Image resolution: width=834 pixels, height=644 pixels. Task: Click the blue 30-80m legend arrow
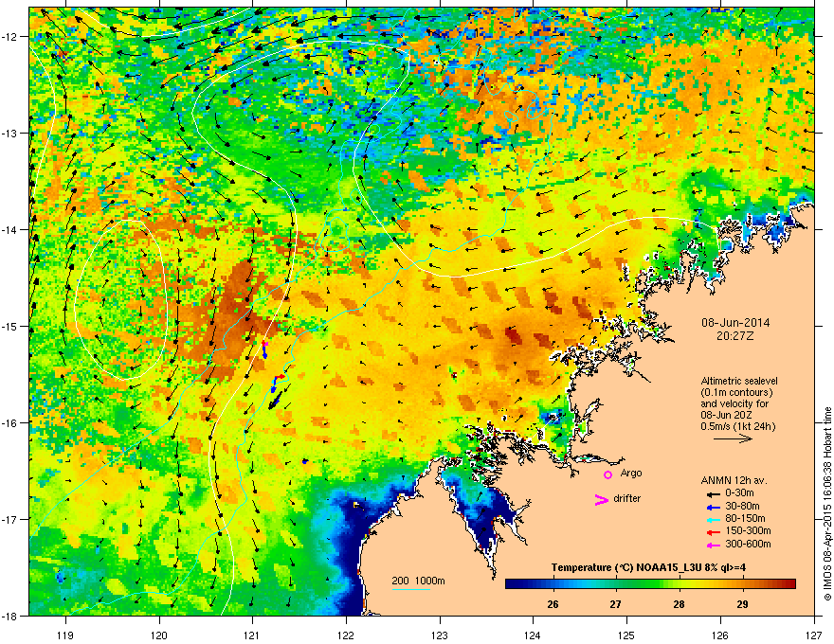coord(713,507)
